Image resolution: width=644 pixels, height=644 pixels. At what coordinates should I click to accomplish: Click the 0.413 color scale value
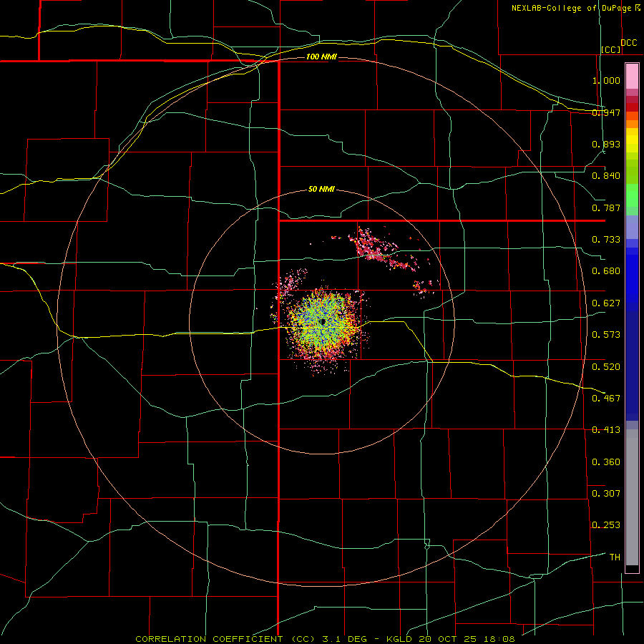click(606, 430)
